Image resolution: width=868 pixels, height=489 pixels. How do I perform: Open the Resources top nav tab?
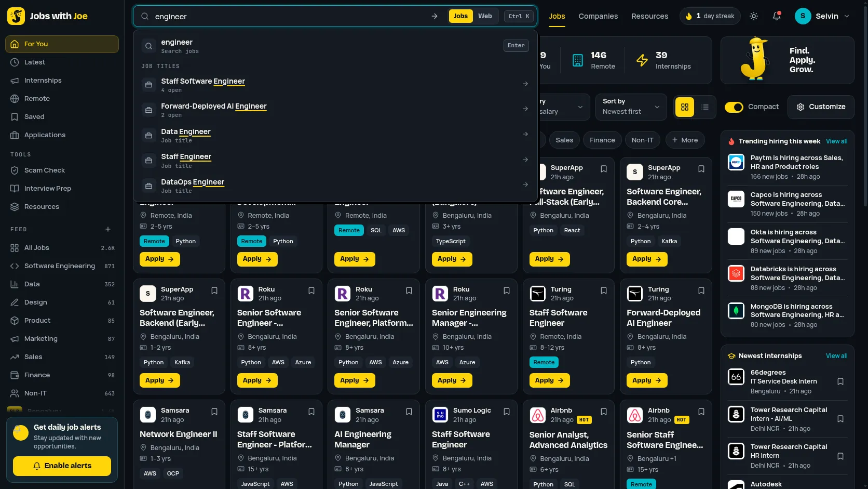coord(649,16)
